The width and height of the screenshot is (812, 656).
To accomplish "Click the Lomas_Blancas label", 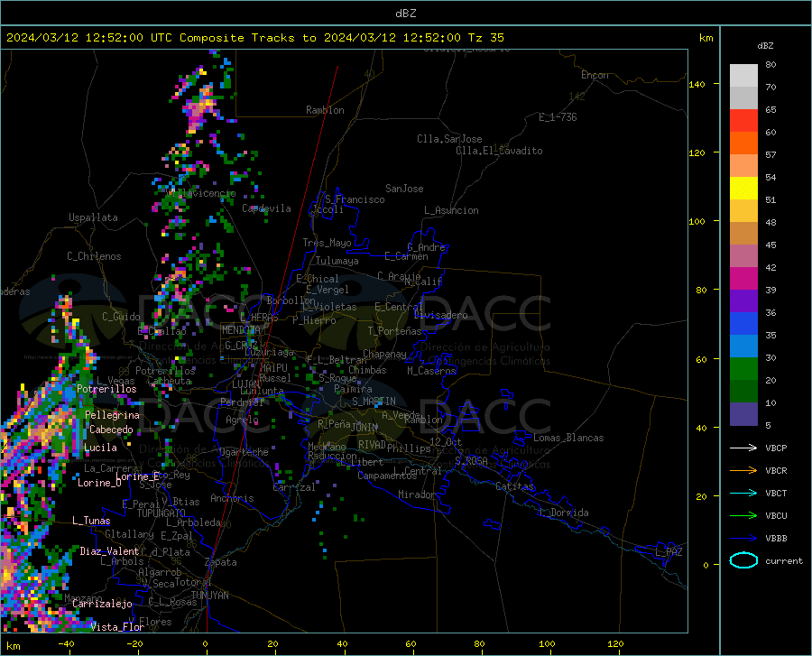I will [568, 438].
